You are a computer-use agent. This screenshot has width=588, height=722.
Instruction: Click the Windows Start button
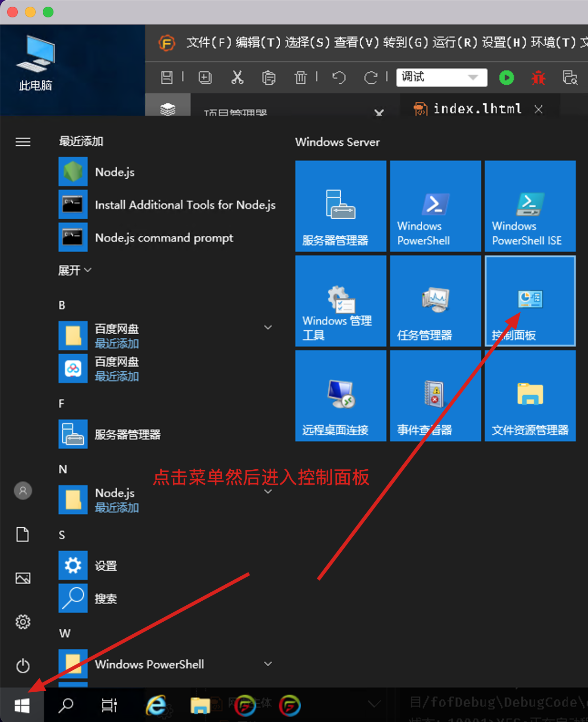(x=22, y=705)
